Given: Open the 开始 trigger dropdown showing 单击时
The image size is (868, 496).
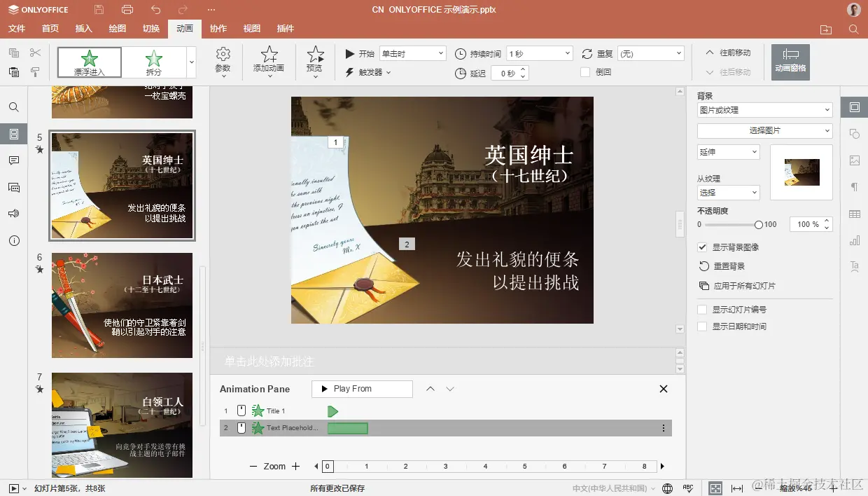Looking at the screenshot, I should 412,53.
